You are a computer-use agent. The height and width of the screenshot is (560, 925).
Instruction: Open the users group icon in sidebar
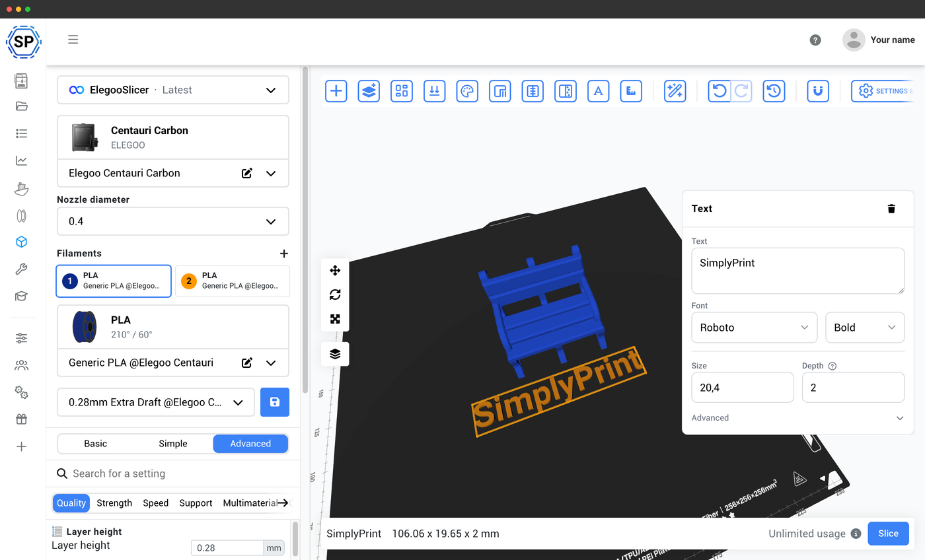(21, 365)
